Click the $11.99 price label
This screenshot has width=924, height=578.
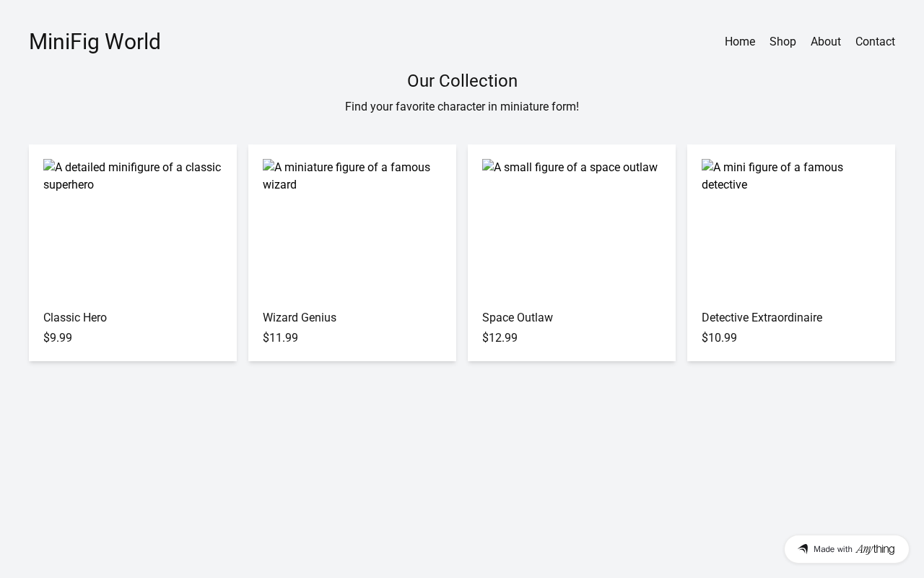click(280, 337)
